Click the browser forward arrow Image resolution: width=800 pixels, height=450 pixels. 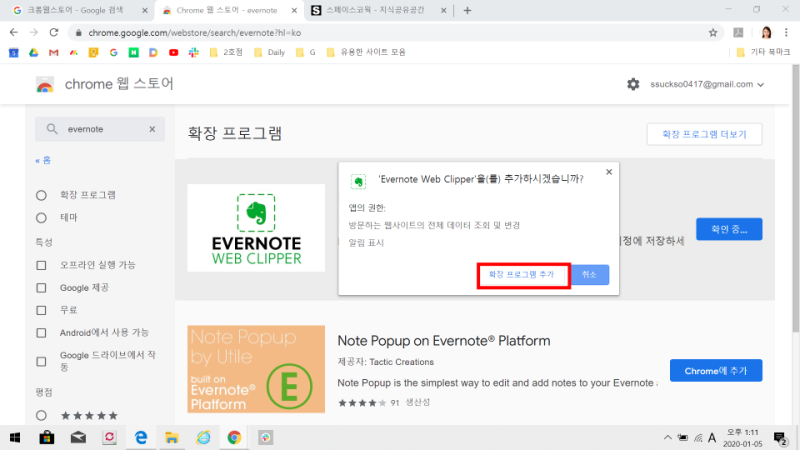tap(34, 33)
